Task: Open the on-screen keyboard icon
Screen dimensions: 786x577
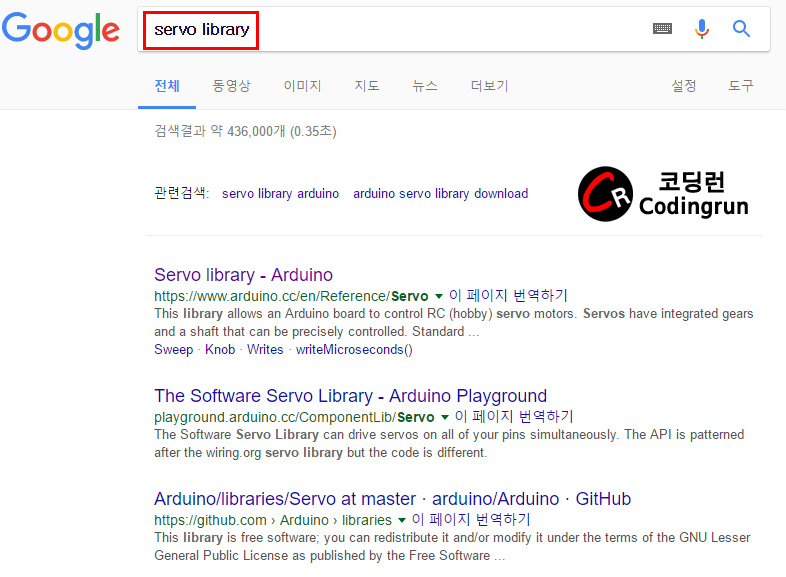Action: pos(662,29)
